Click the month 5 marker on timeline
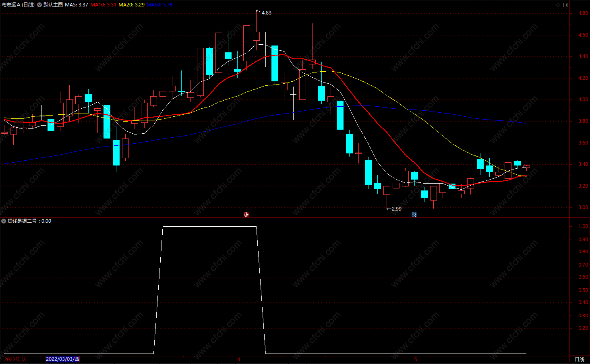Screen dimensions: 590x364 coord(416,359)
